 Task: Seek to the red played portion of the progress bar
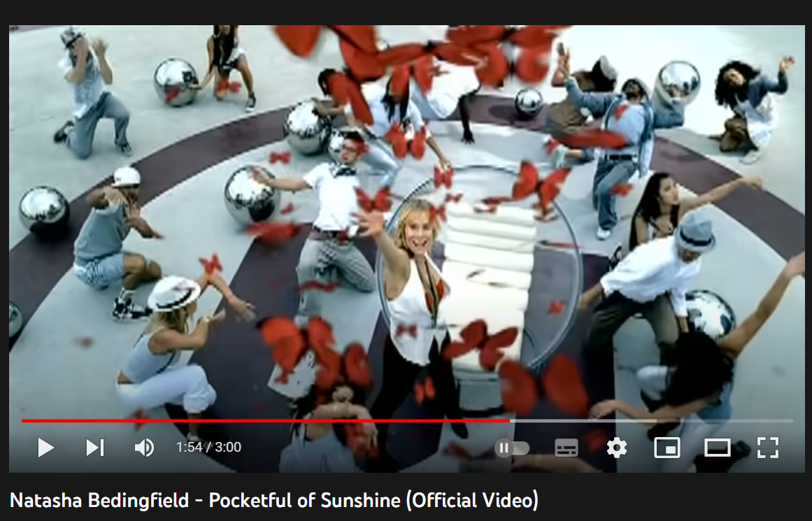pyautogui.click(x=265, y=420)
